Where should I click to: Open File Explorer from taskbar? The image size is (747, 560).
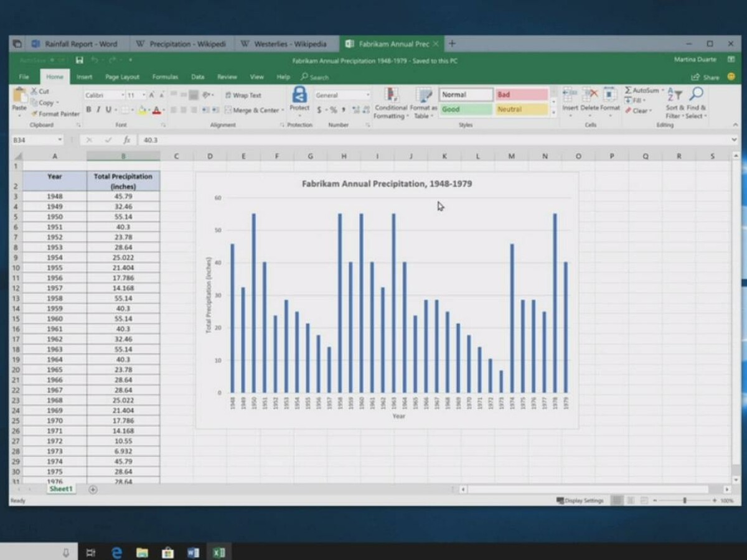click(x=142, y=553)
